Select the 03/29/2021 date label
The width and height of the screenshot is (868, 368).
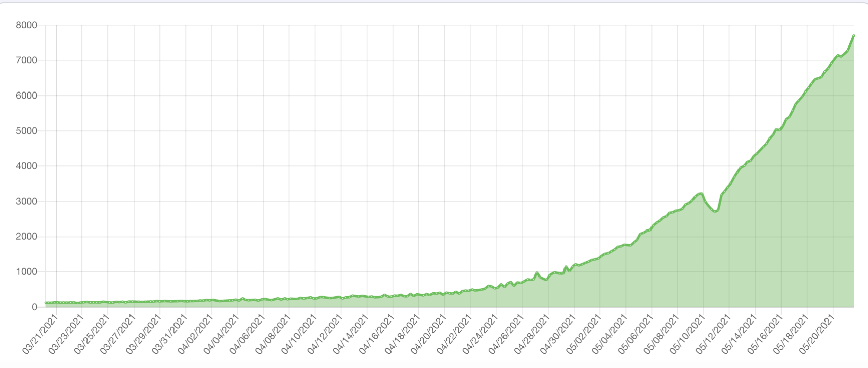[145, 334]
